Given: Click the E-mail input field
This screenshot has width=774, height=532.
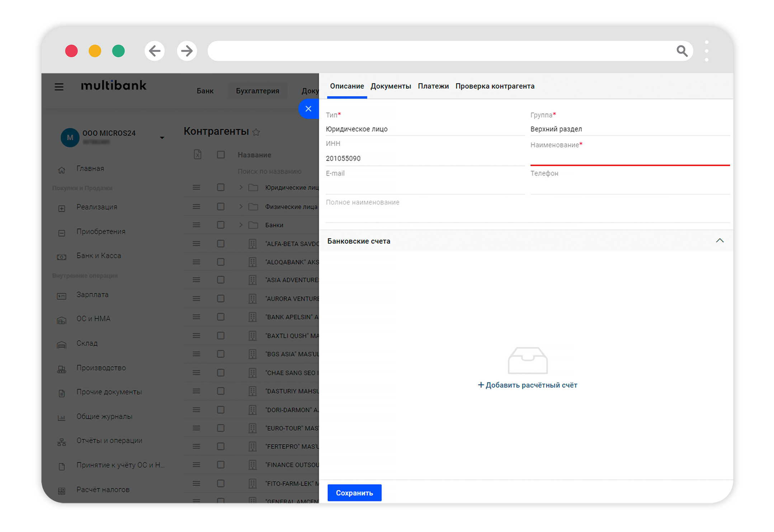Looking at the screenshot, I should pyautogui.click(x=425, y=187).
